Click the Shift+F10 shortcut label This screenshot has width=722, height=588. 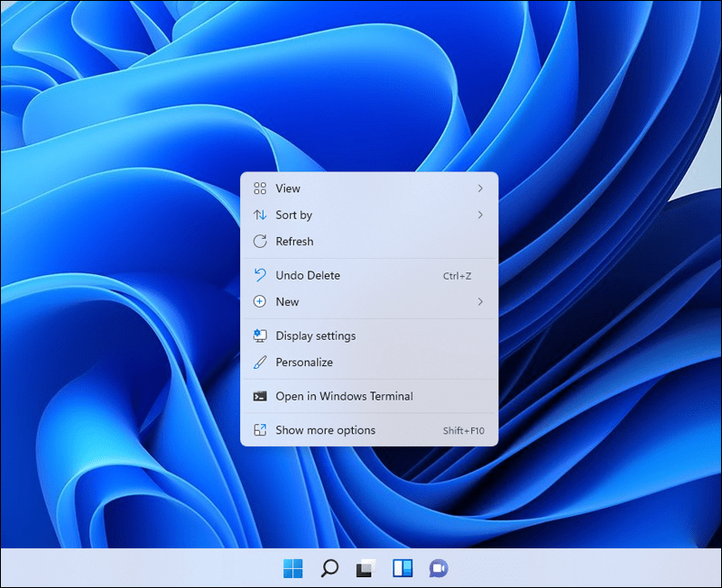click(x=464, y=430)
